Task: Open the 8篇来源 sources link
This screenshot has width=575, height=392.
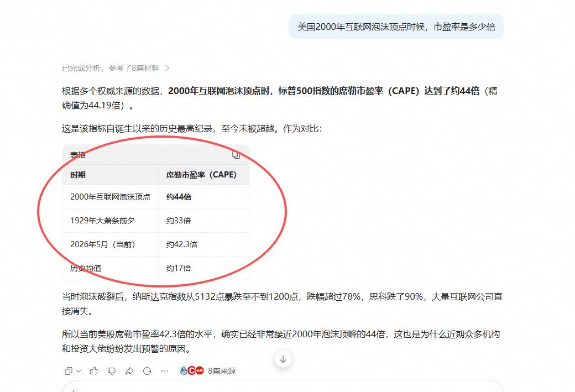Action: click(x=222, y=371)
